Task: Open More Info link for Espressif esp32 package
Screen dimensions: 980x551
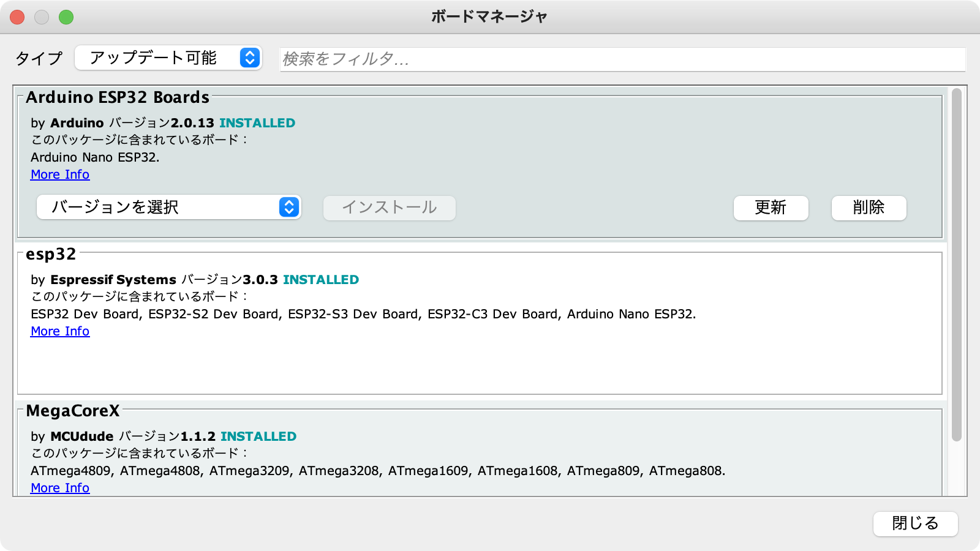Action: 60,331
